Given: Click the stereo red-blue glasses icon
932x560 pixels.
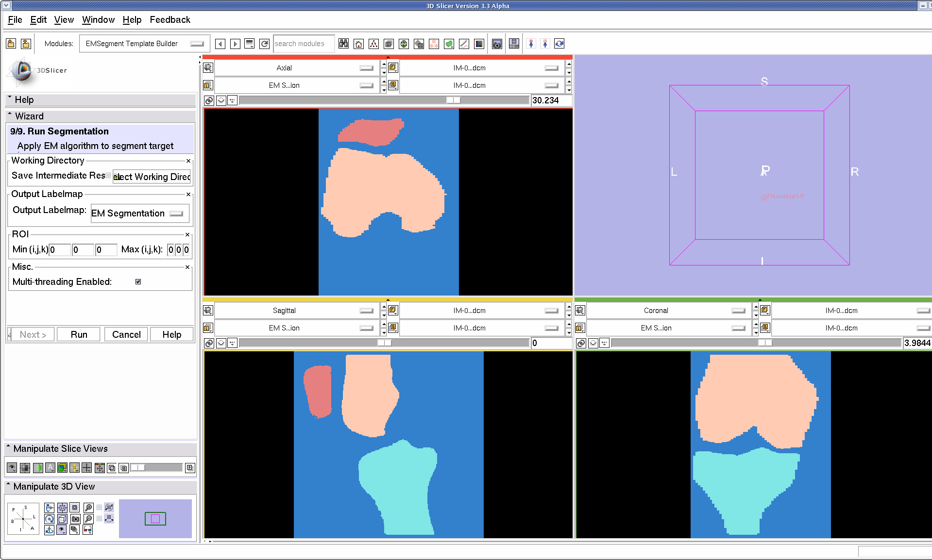Looking at the screenshot, I should pos(88,530).
